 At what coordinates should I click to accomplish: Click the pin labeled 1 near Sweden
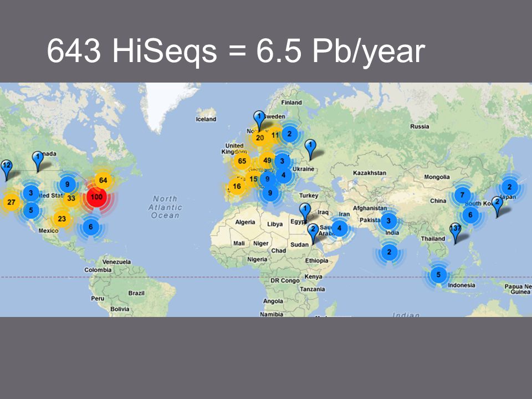click(x=259, y=121)
